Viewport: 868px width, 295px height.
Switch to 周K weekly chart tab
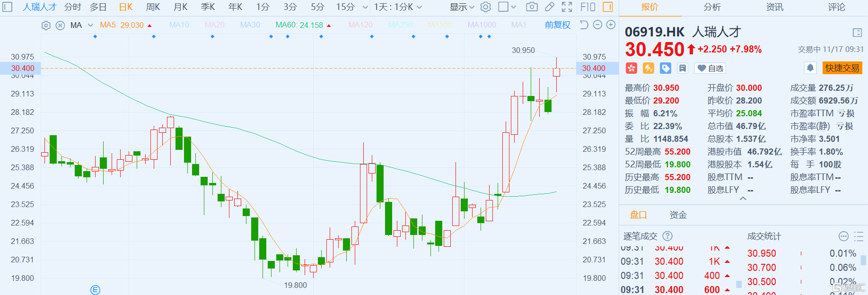coord(153,7)
